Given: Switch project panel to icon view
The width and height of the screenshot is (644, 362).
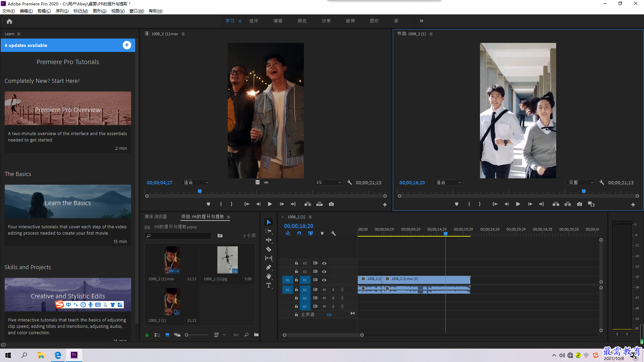Looking at the screenshot, I should (167, 335).
